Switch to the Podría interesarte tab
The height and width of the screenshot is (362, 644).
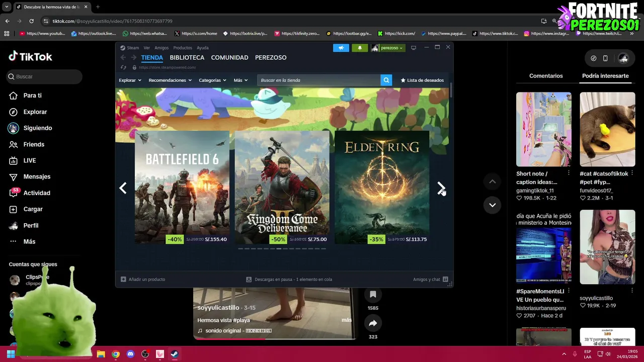[x=605, y=76]
